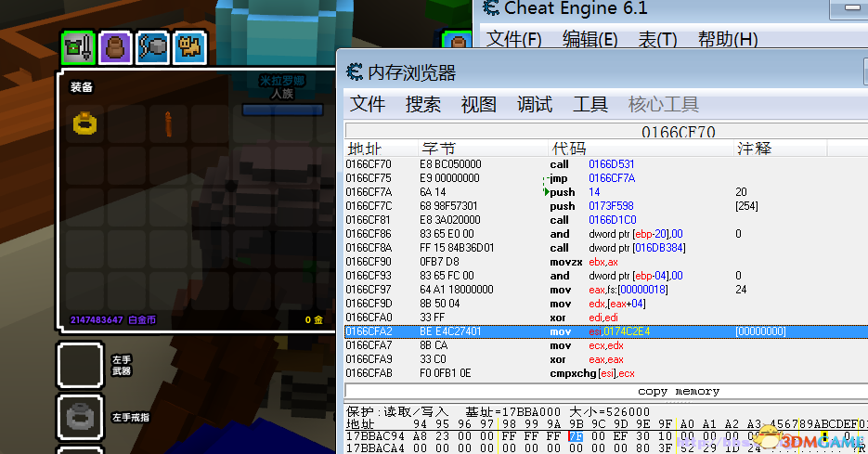Select the row at address 0166CF9D
This screenshot has height=454, width=868.
click(x=606, y=304)
